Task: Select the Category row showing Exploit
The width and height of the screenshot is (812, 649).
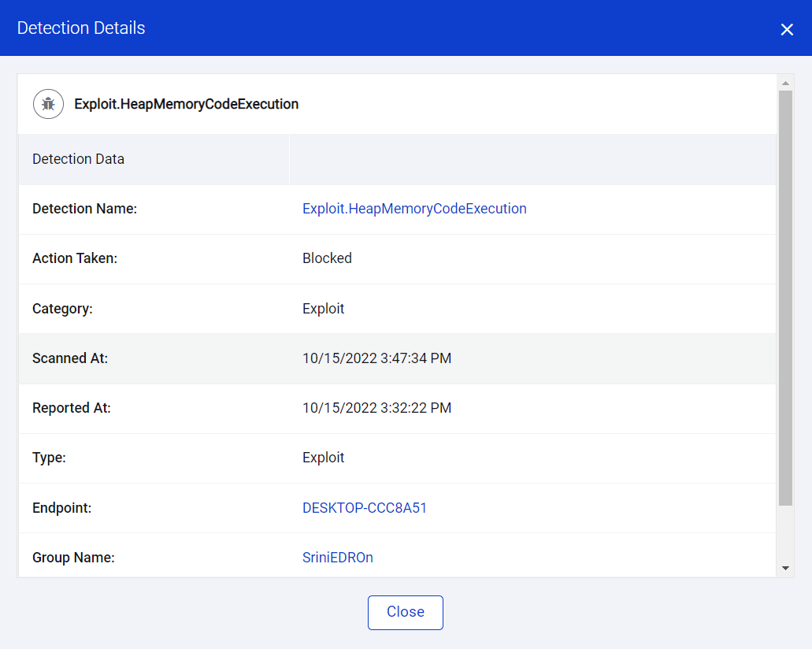Action: 323,308
